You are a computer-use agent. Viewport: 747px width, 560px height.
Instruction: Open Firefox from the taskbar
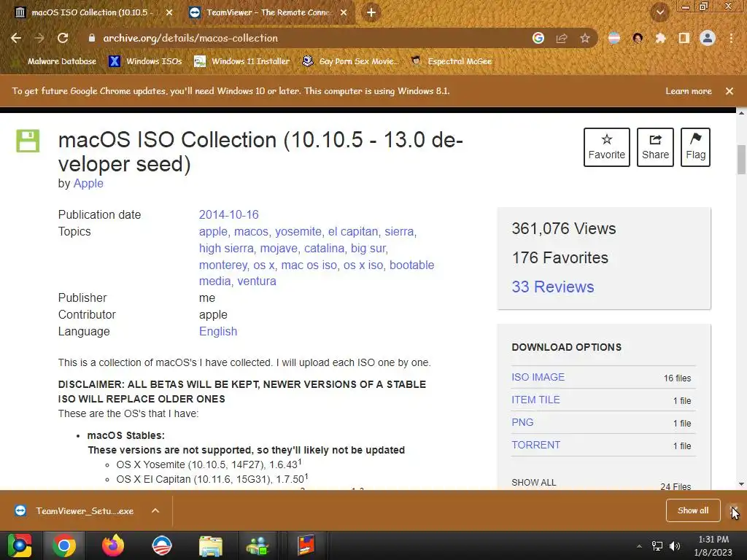(x=113, y=545)
